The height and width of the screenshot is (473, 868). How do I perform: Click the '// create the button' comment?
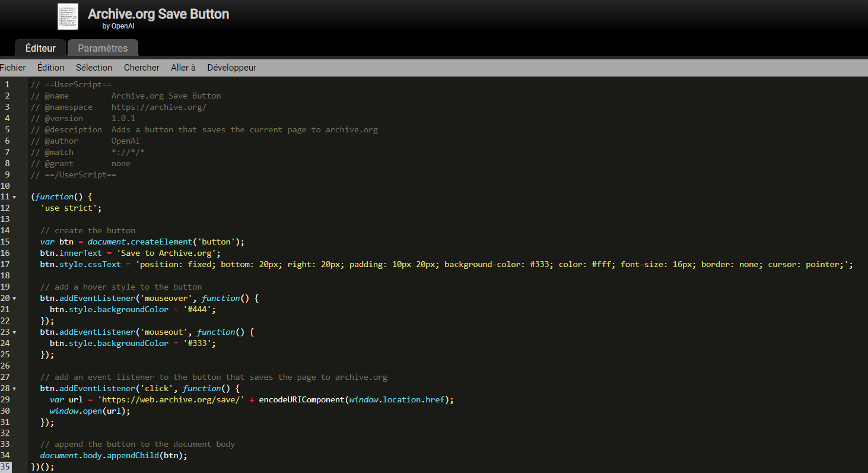click(88, 230)
